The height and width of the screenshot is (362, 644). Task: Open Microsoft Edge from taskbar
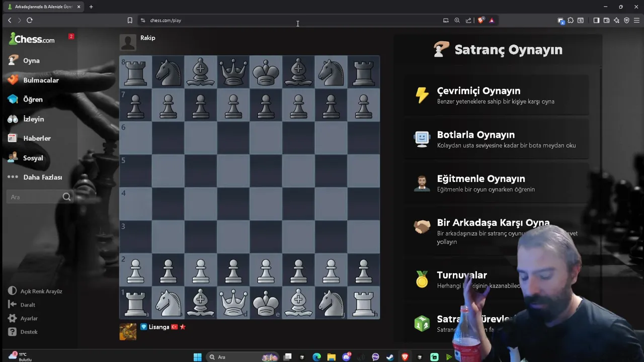(x=316, y=357)
